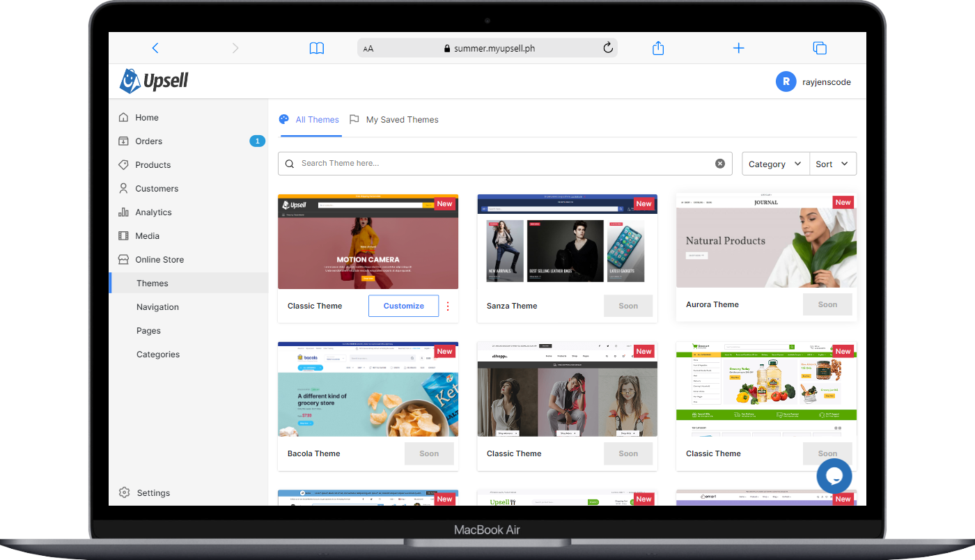
Task: Open the bookmarks book icon
Action: click(317, 48)
